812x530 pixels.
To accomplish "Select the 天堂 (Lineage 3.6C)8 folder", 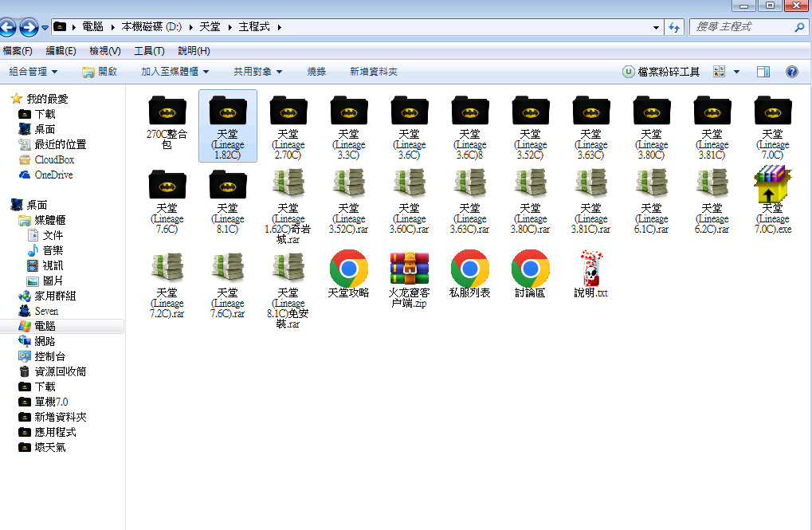I will 469,128.
